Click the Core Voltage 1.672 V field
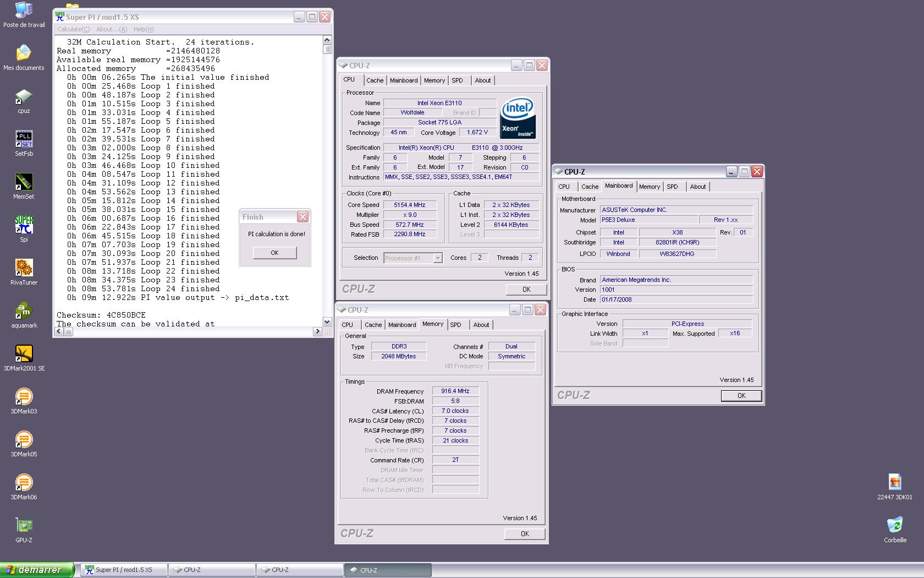924x578 pixels. [x=477, y=132]
